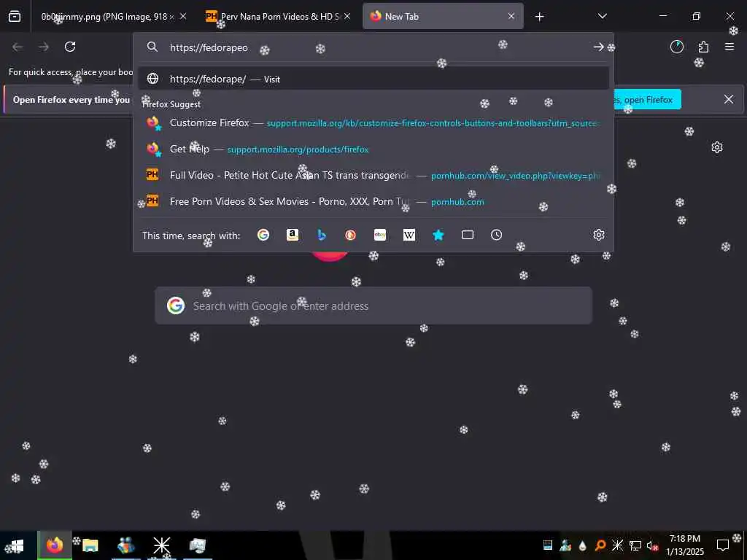The image size is (747, 560).
Task: Search this time with Wikipedia
Action: 409,235
